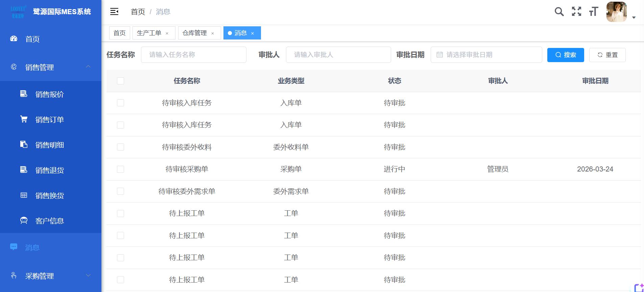Click the 首页 dashboard icon in sidebar
The image size is (644, 292).
coord(14,39)
